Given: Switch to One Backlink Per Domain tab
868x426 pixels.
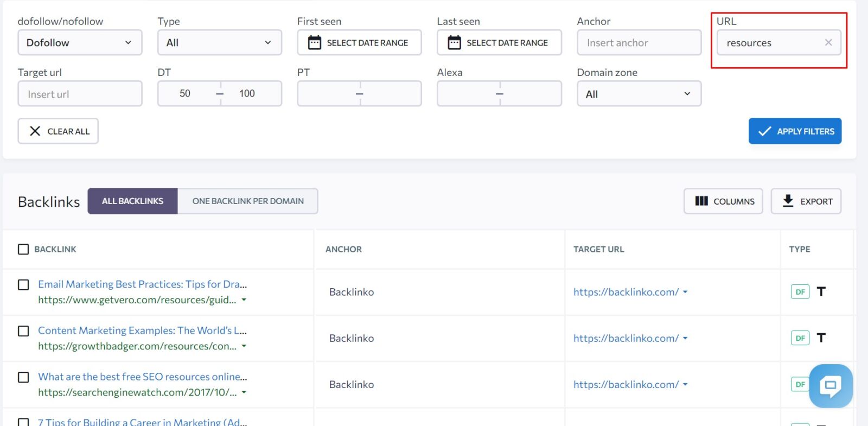Looking at the screenshot, I should (248, 201).
